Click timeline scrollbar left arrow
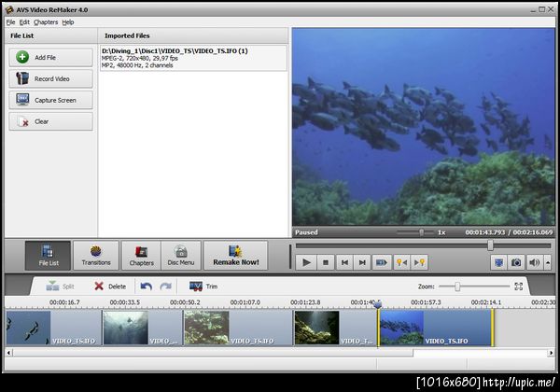 (x=8, y=353)
